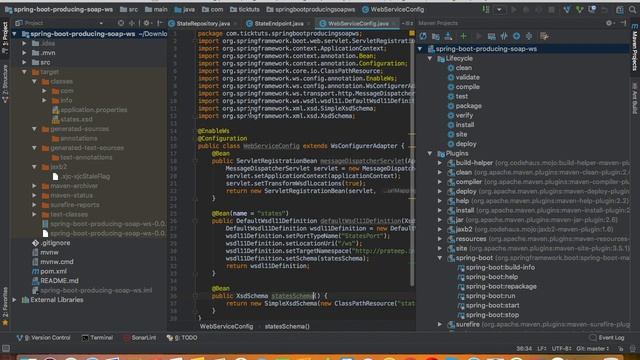Open Structure vertical side tab
Viewport: 640px width, 360px height.
click(5, 83)
